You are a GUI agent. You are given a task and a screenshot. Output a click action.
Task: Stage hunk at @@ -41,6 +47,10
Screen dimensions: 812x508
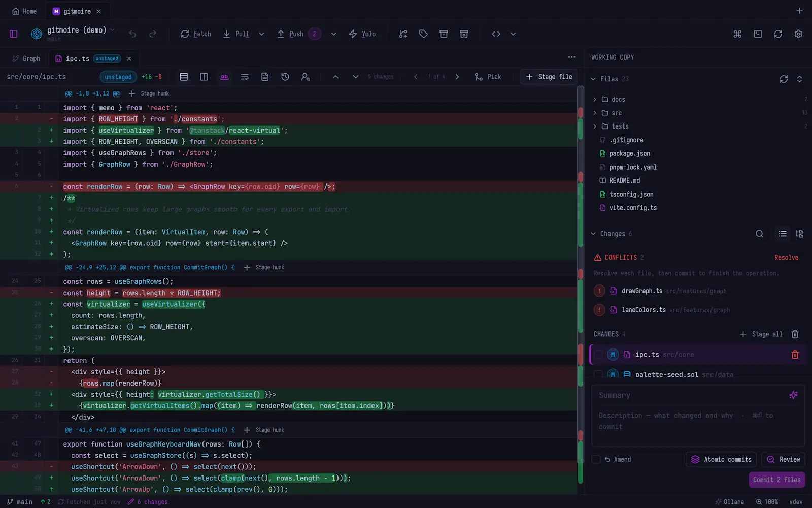(264, 430)
